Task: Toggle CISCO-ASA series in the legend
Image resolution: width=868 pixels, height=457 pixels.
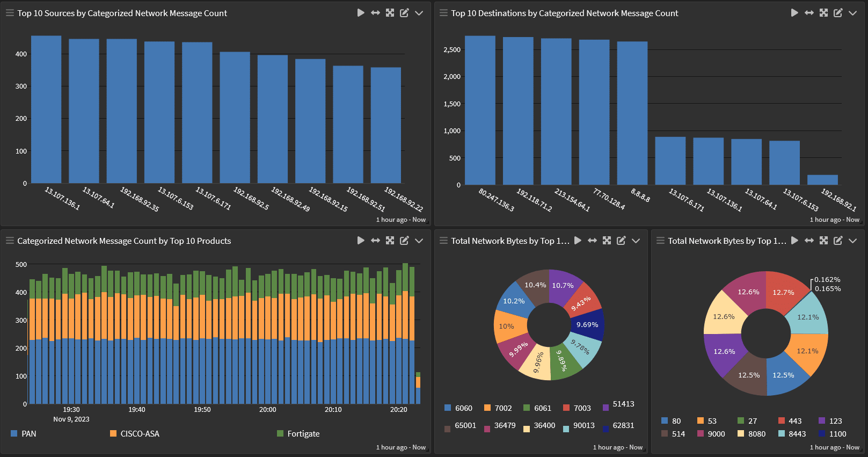Action: (135, 433)
